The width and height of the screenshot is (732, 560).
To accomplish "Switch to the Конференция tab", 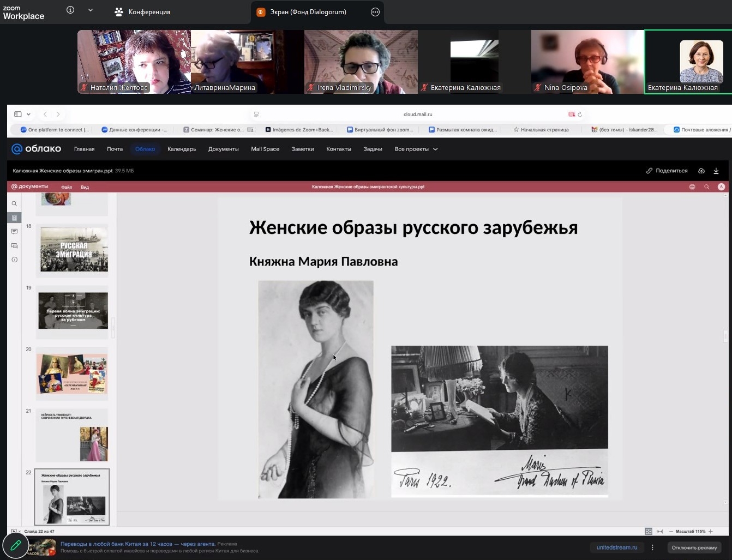I will (142, 12).
